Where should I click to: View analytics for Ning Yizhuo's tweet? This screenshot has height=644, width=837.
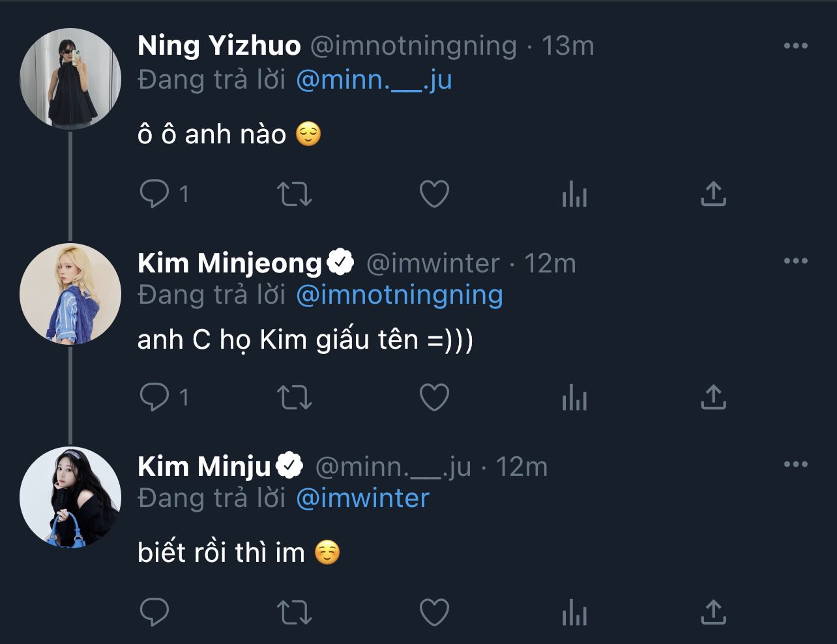(574, 195)
